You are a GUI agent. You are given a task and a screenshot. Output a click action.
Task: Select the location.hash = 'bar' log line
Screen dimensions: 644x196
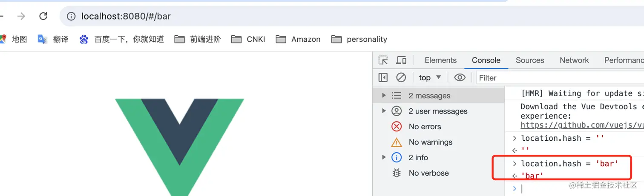pyautogui.click(x=569, y=164)
